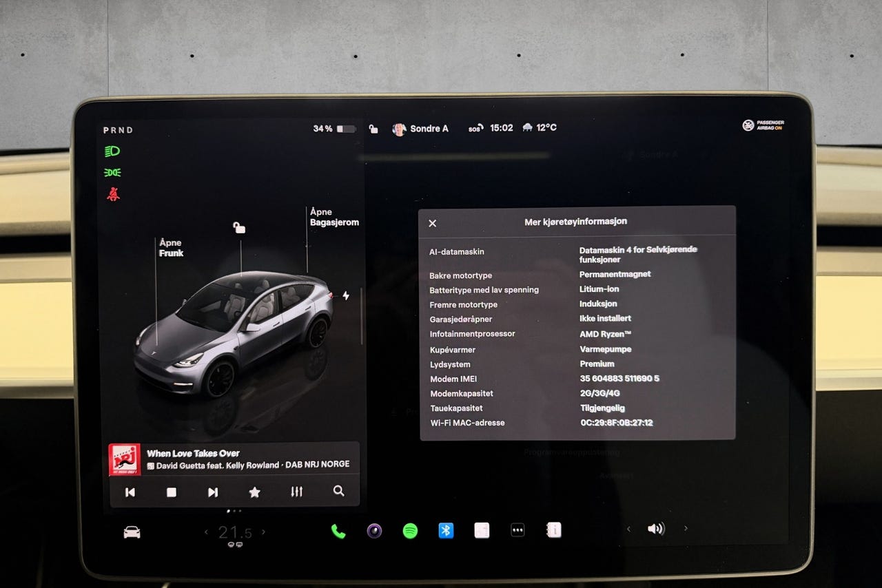Skip to the previous track
Image resolution: width=882 pixels, height=588 pixels.
tap(130, 492)
